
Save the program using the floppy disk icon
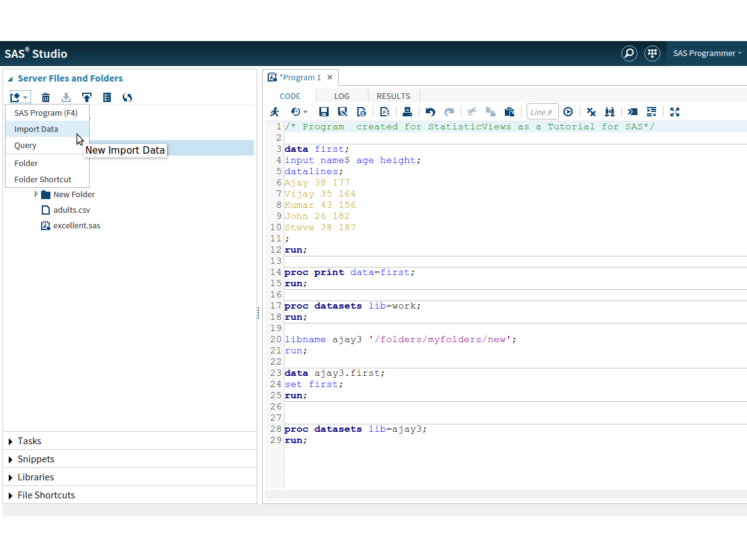point(324,112)
